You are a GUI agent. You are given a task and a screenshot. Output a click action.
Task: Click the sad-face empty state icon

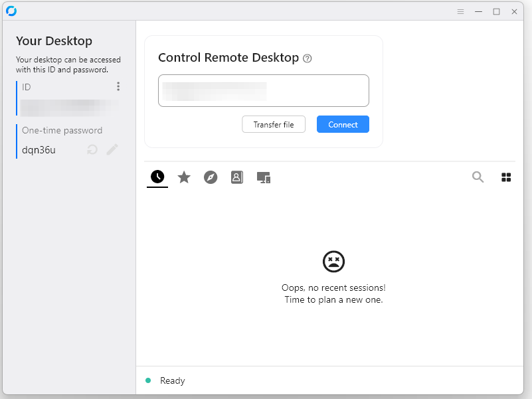[333, 262]
